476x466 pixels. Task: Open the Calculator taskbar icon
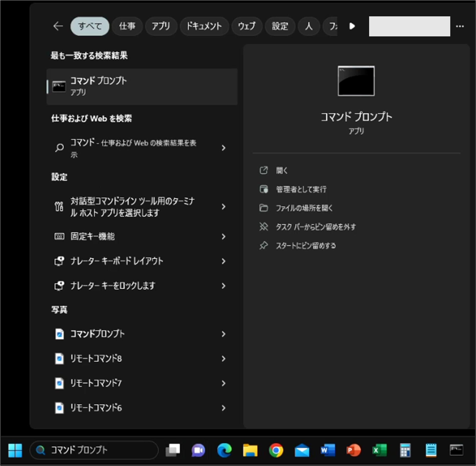click(x=405, y=450)
